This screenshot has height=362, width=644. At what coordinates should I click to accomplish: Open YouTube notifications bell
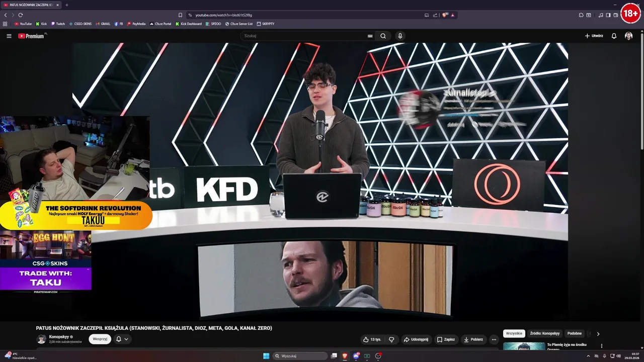pos(614,36)
